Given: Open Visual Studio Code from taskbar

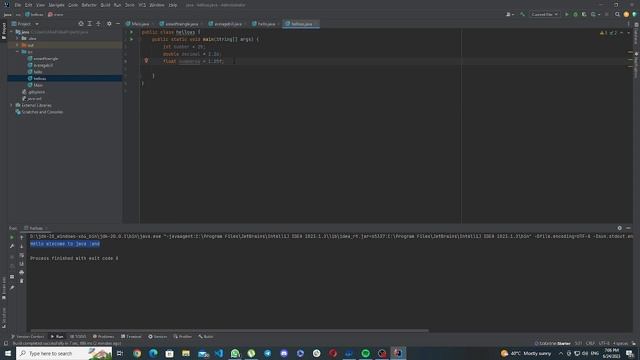Looking at the screenshot, I should point(219,353).
